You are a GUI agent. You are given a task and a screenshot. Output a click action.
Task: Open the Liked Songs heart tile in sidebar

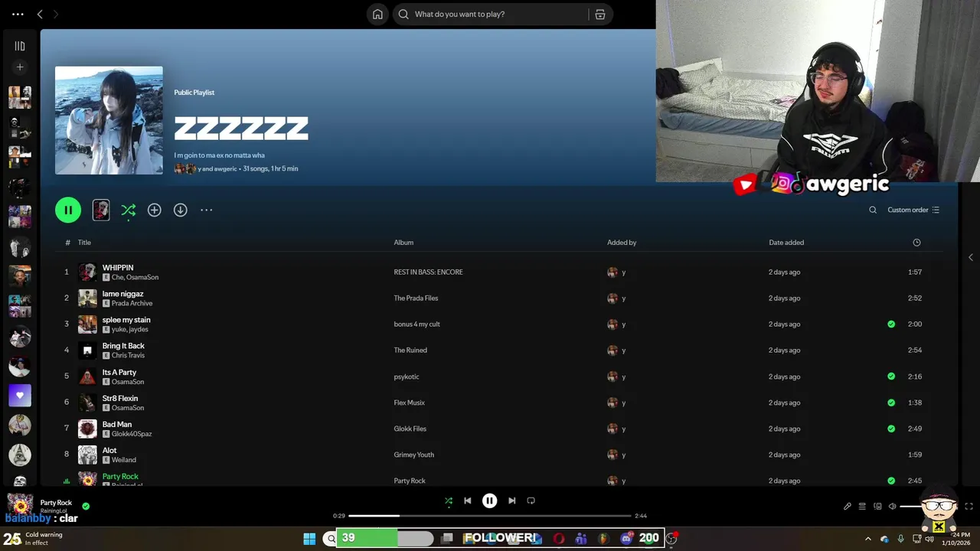(20, 396)
